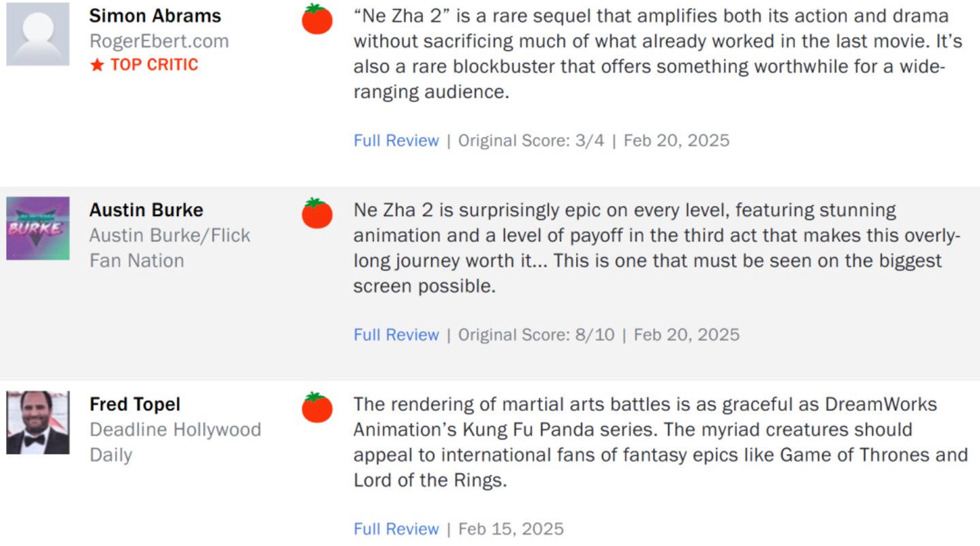
Task: Open critic profile for Austin Burke
Action: pos(146,210)
